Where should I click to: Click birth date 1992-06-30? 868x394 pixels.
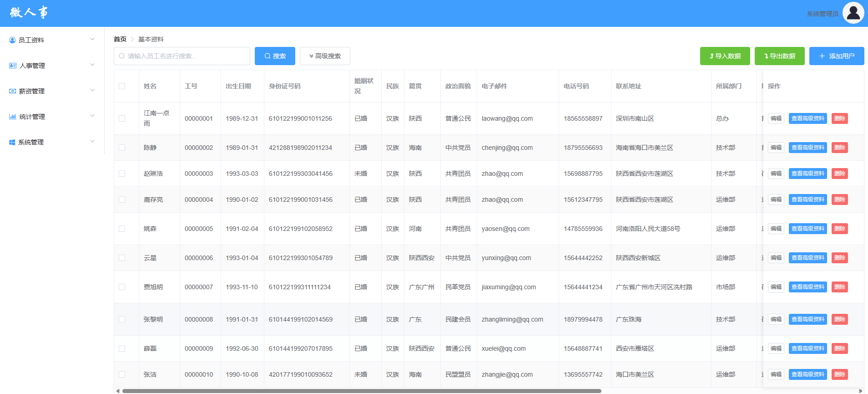coord(242,348)
